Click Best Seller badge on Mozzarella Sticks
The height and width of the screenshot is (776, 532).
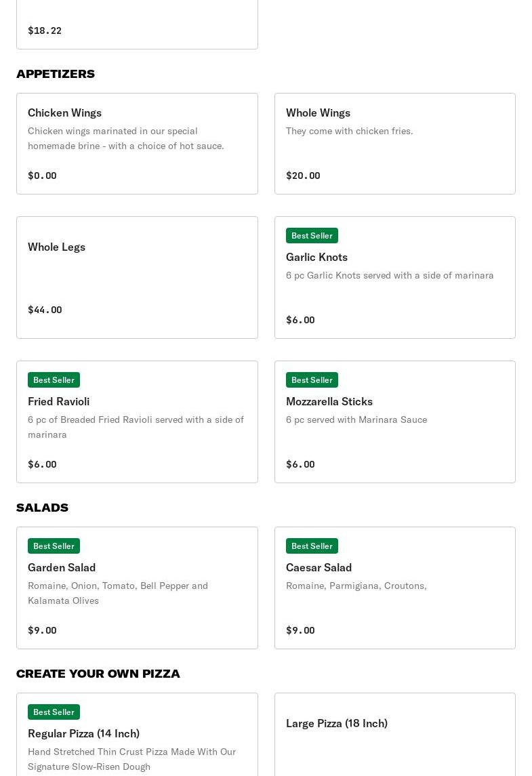click(312, 380)
